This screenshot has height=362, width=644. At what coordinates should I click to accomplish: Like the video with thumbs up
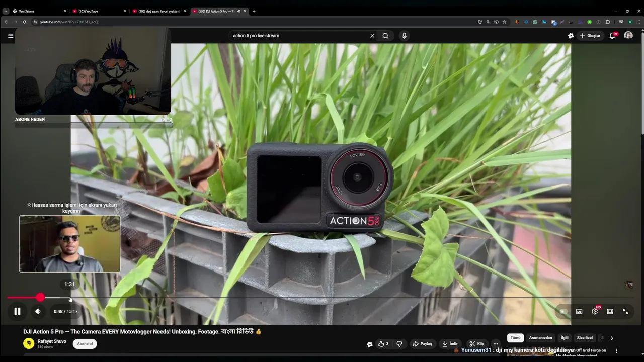coord(383,344)
